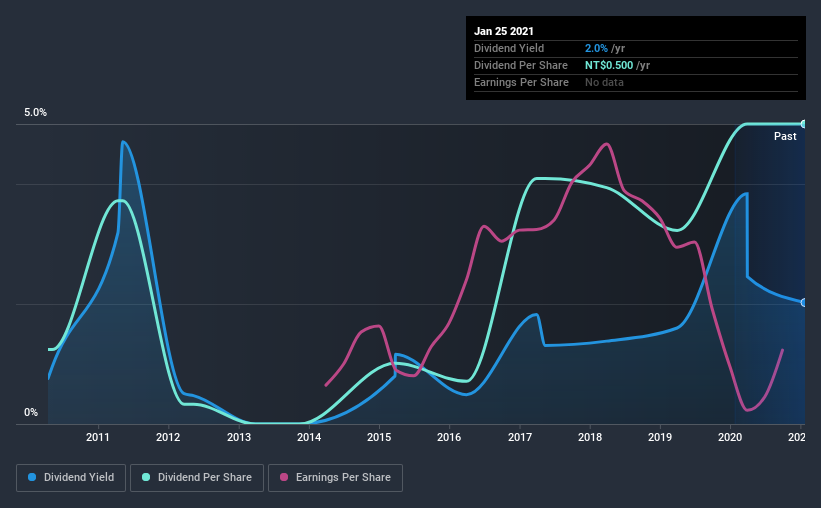Click the 2016 x-axis label

tap(449, 437)
